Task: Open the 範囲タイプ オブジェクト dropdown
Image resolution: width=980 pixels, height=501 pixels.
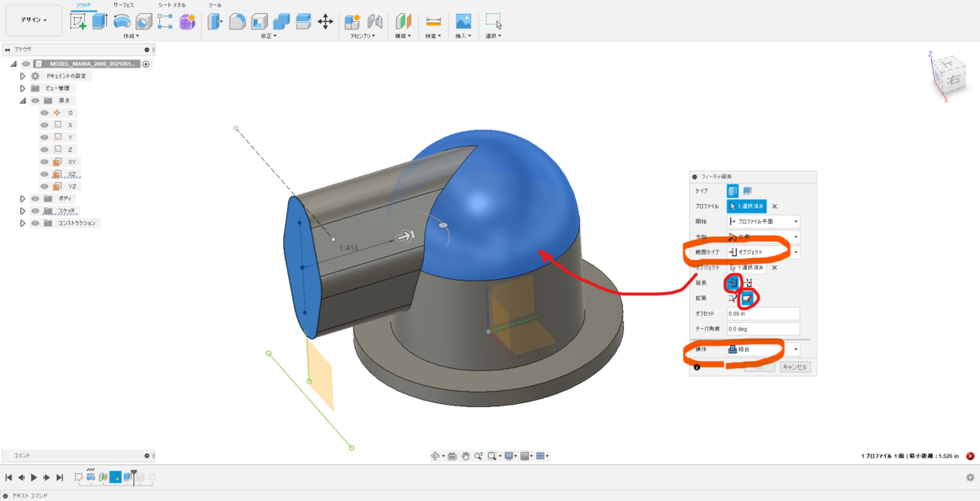Action: 763,252
